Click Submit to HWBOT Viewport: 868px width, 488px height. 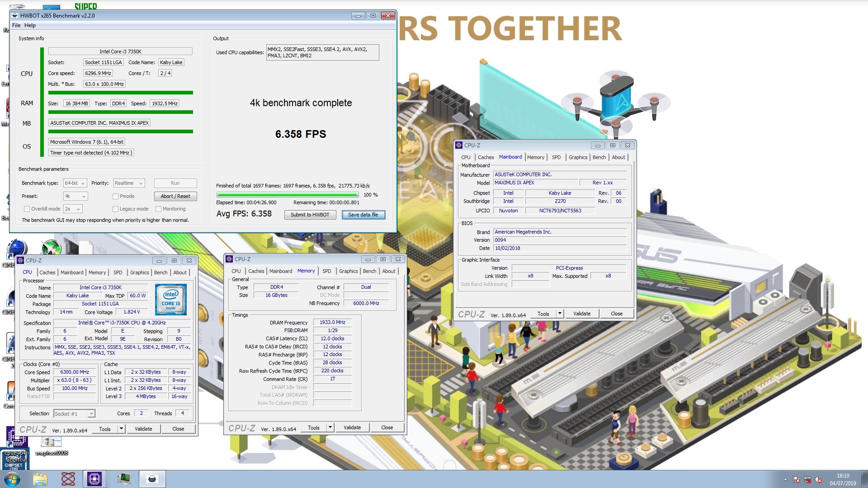tap(310, 215)
